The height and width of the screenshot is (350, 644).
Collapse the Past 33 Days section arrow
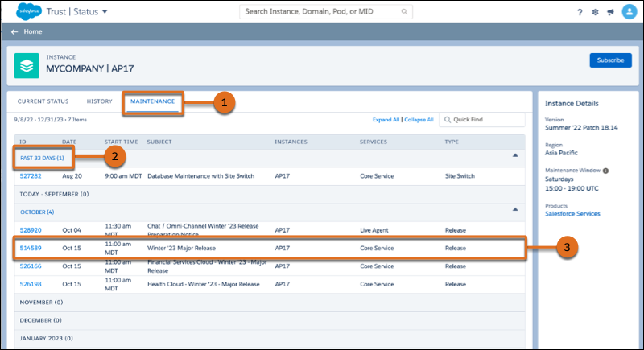(515, 155)
